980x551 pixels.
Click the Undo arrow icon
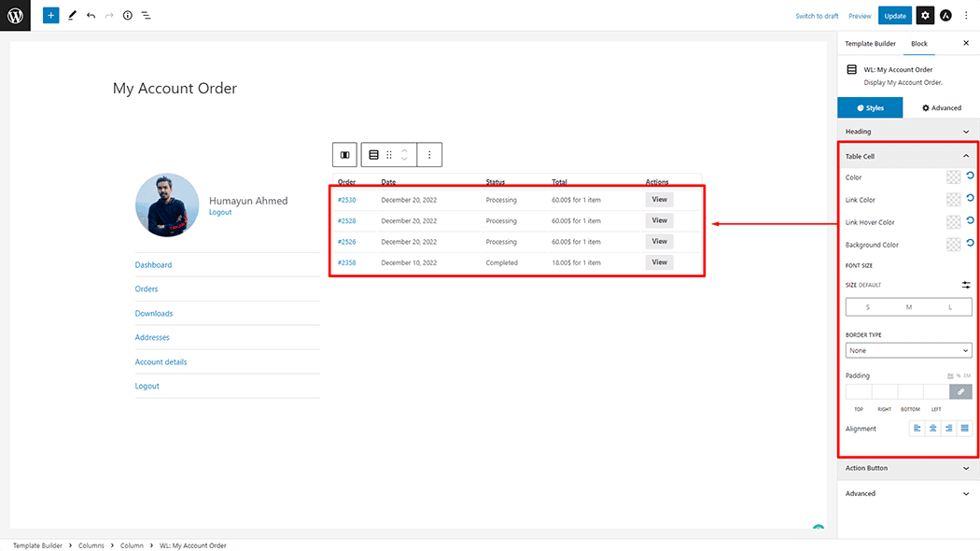coord(91,15)
